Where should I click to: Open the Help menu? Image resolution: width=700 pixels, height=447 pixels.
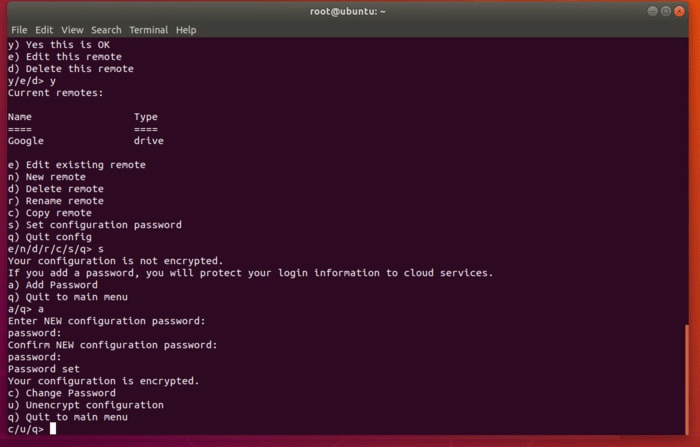[x=186, y=30]
